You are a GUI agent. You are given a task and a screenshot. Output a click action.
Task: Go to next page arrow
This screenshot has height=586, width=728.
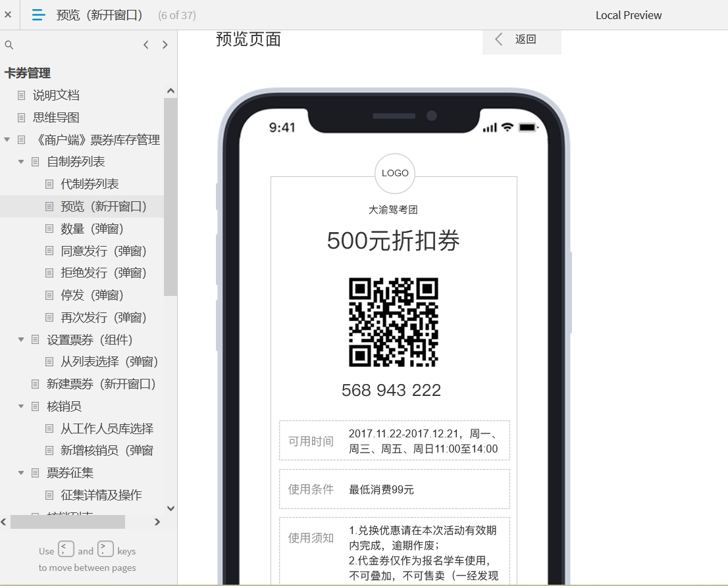click(x=165, y=45)
